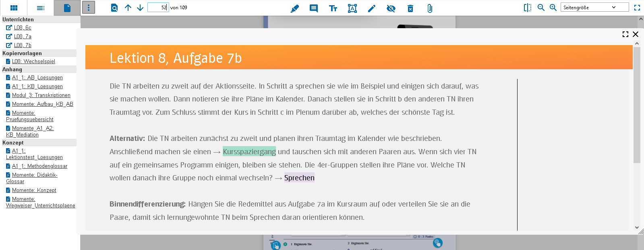Image resolution: width=644 pixels, height=250 pixels.
Task: Select the text box frame tool
Action: tap(352, 8)
